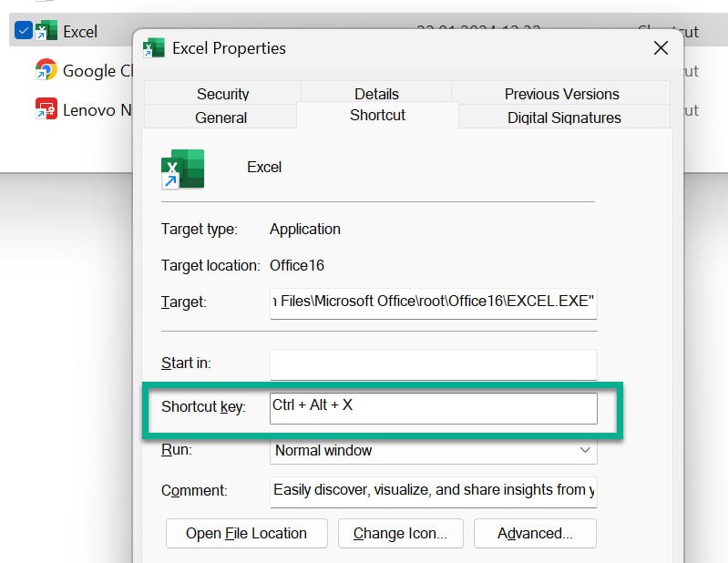Click the Excel name field in dialog
The width and height of the screenshot is (728, 563).
(x=263, y=167)
